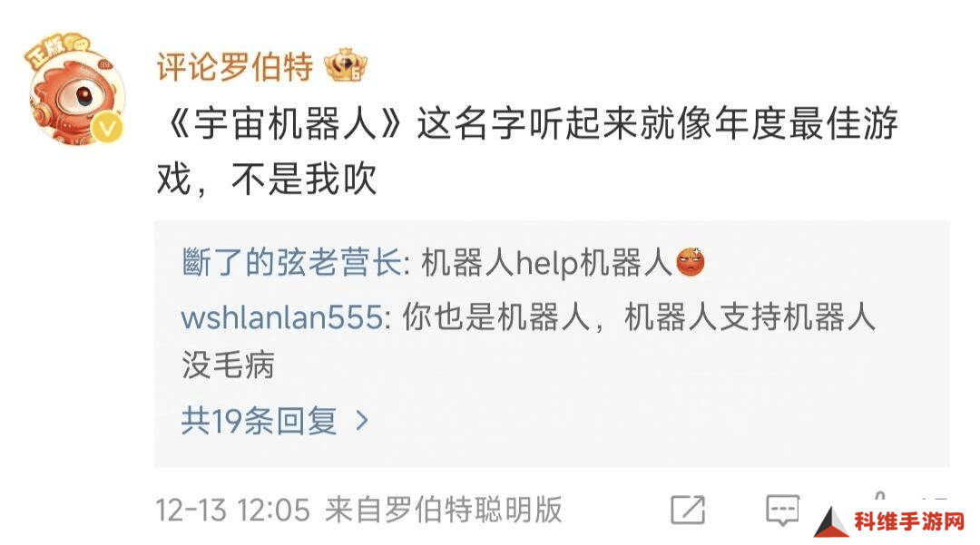Open the 《宇宙机器人》 comment text
This screenshot has width=980, height=545.
526,151
